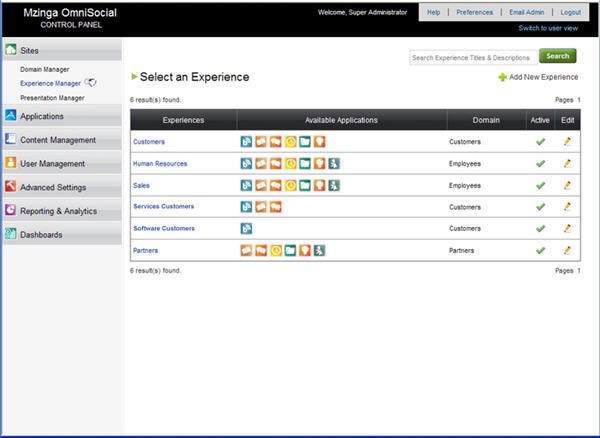Toggle the Active checkmark for Software Customers
Viewport: 600px width, 438px height.
pyautogui.click(x=540, y=228)
